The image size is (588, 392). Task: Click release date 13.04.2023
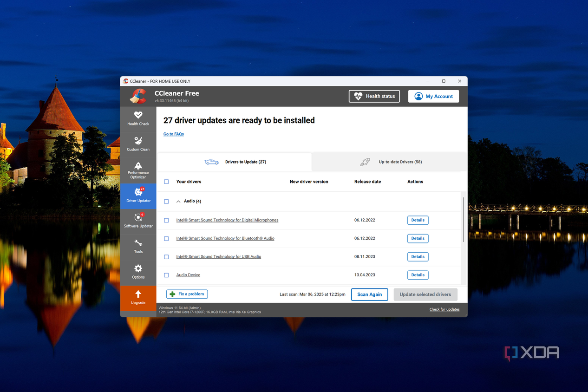click(x=365, y=275)
